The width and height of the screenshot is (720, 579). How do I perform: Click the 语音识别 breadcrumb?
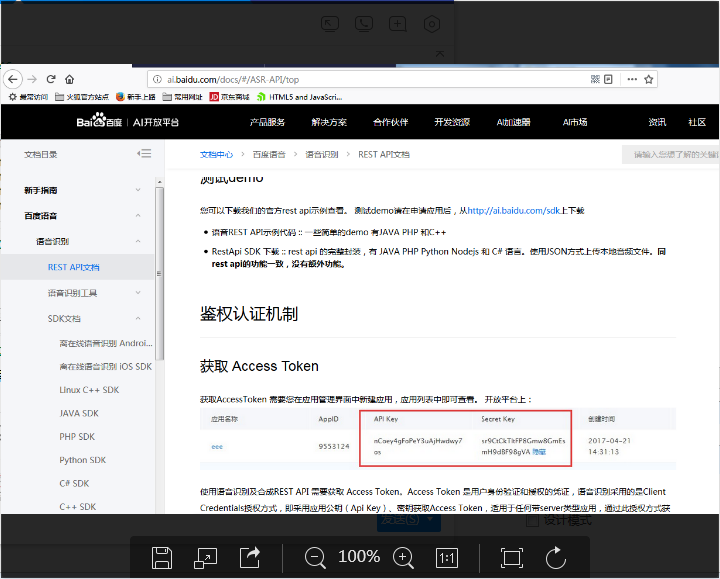click(322, 154)
